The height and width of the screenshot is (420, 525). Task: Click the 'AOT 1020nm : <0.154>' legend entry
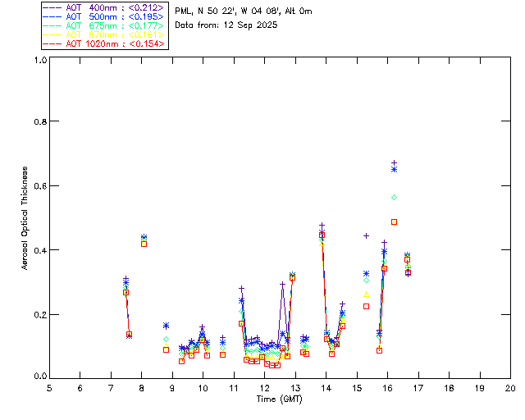pyautogui.click(x=104, y=43)
